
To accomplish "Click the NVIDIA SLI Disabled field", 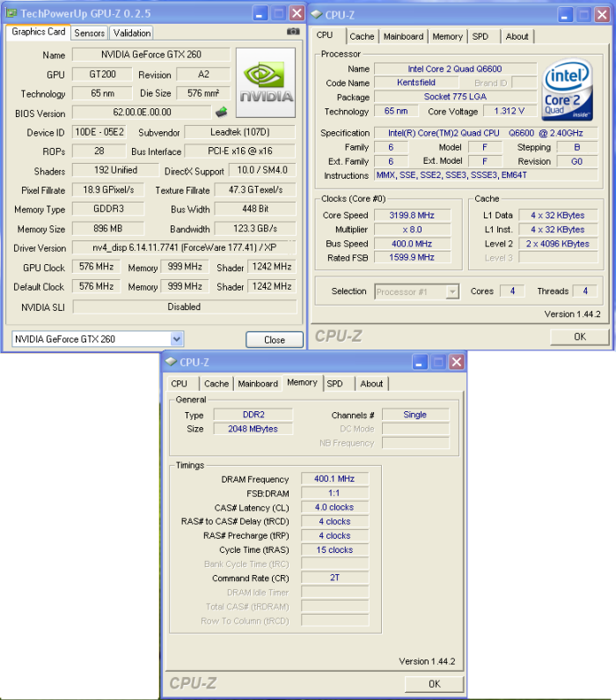I will [184, 307].
